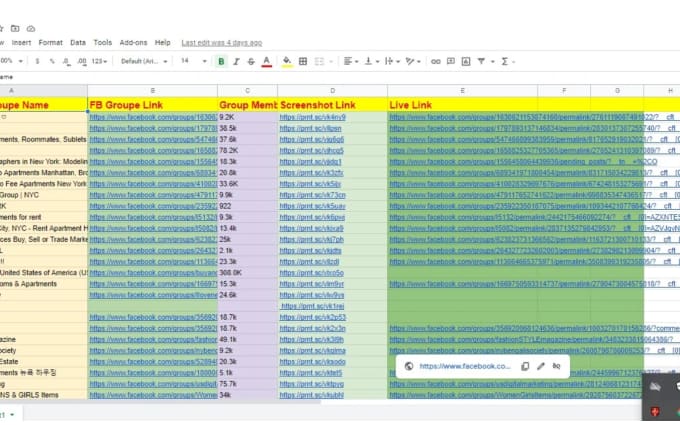Toggle bold formatting
This screenshot has width=680, height=425.
[x=221, y=62]
